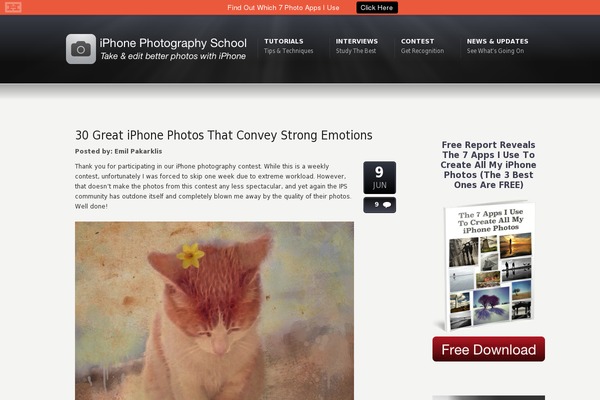Open News & Updates section
The height and width of the screenshot is (400, 600).
pyautogui.click(x=497, y=41)
